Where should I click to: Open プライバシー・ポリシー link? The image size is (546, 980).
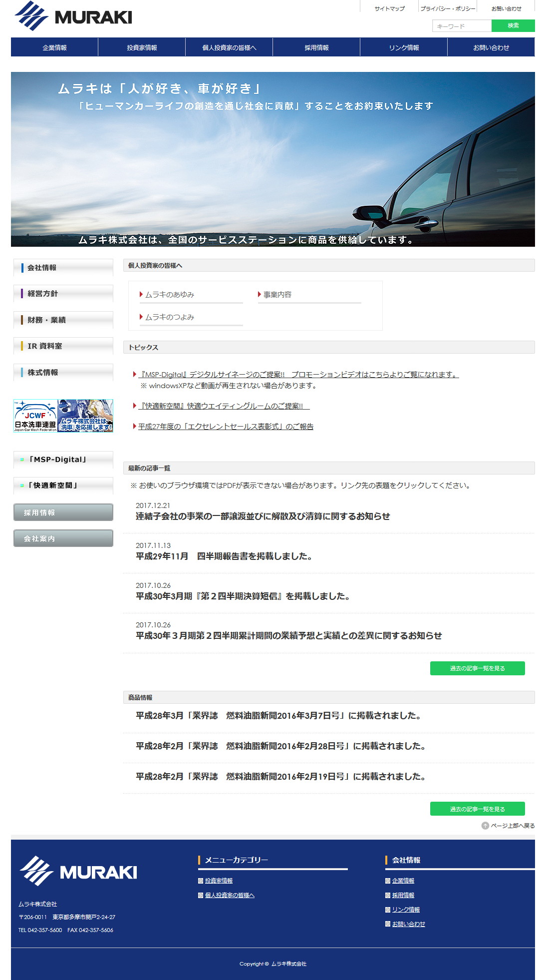tap(448, 8)
